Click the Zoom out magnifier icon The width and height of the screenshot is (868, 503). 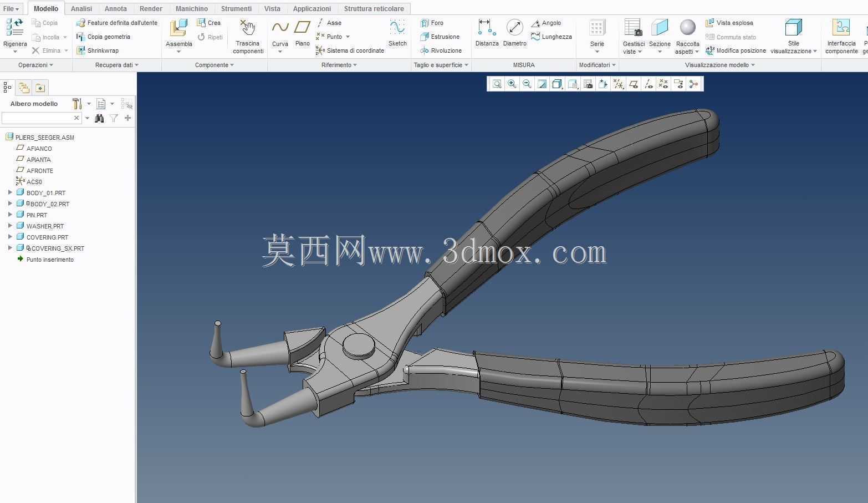527,84
